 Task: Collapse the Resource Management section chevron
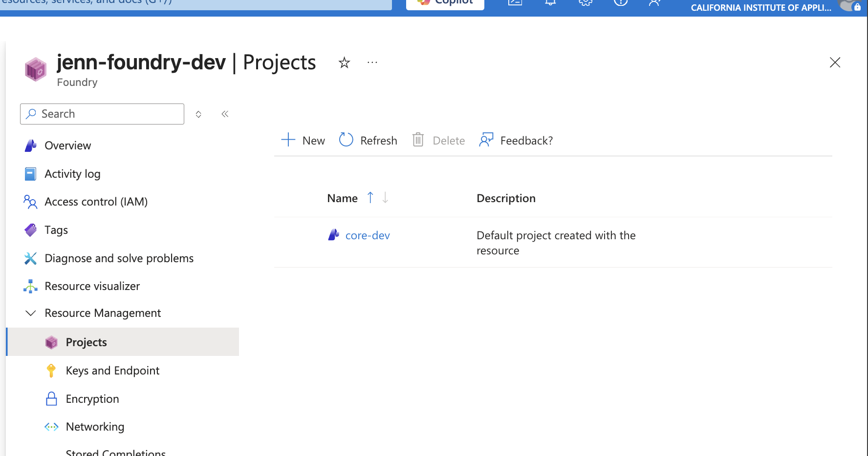31,313
